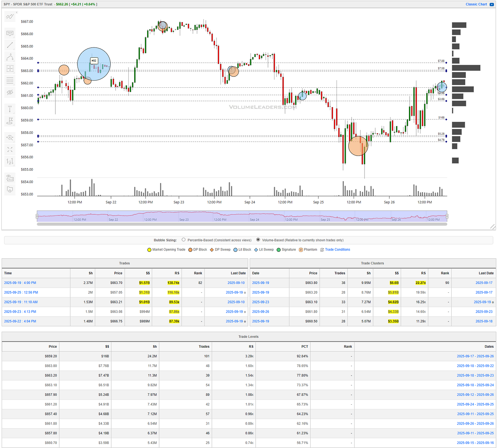Click the export chart folder icon

10,190
